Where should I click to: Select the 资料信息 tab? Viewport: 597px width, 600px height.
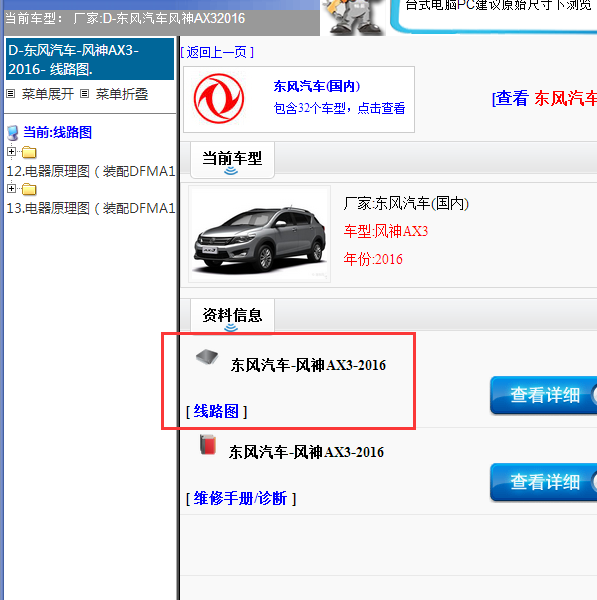click(x=232, y=316)
